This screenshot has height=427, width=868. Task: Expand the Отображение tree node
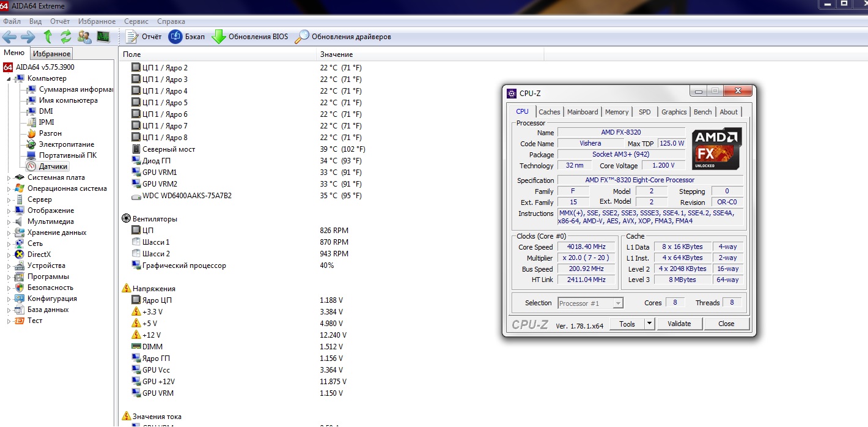[x=9, y=211]
